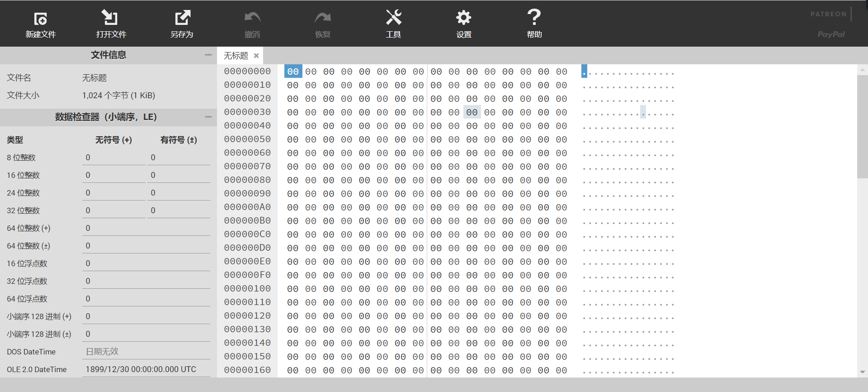Click the scrollbar up arrow

coord(862,70)
